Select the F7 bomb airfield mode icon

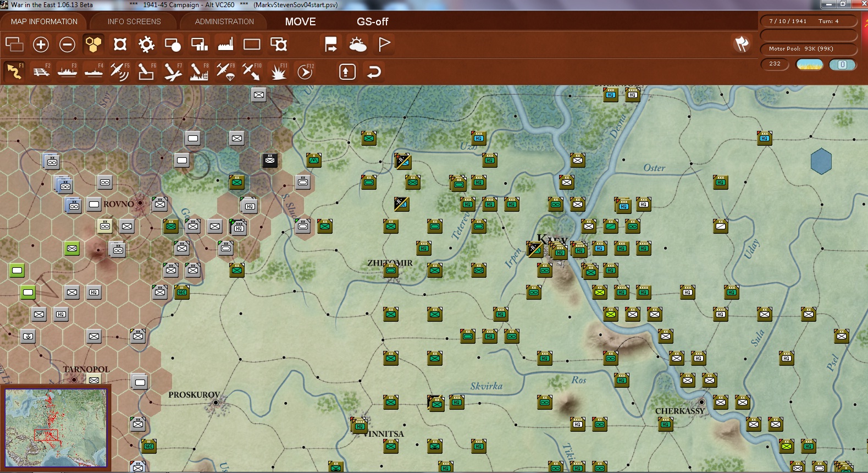coord(173,71)
